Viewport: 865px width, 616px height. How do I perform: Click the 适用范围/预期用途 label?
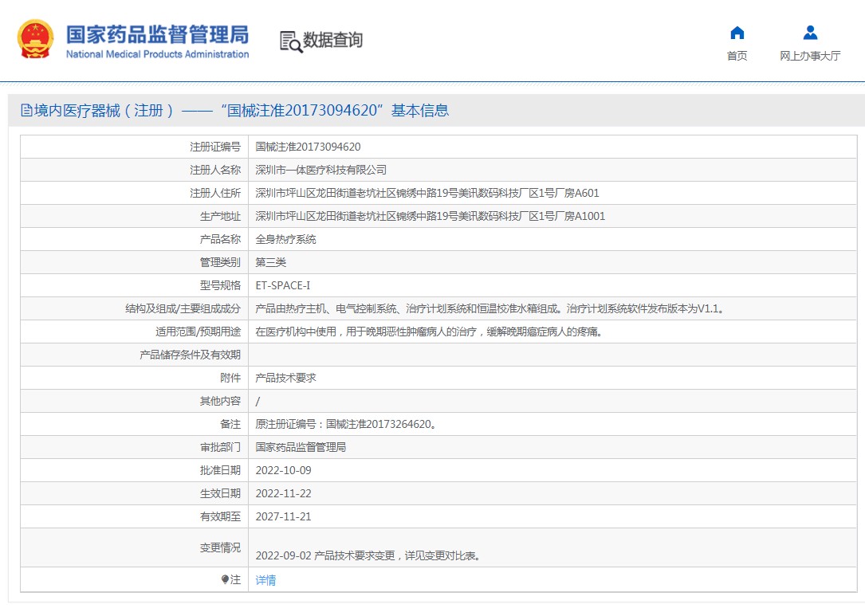[x=198, y=332]
